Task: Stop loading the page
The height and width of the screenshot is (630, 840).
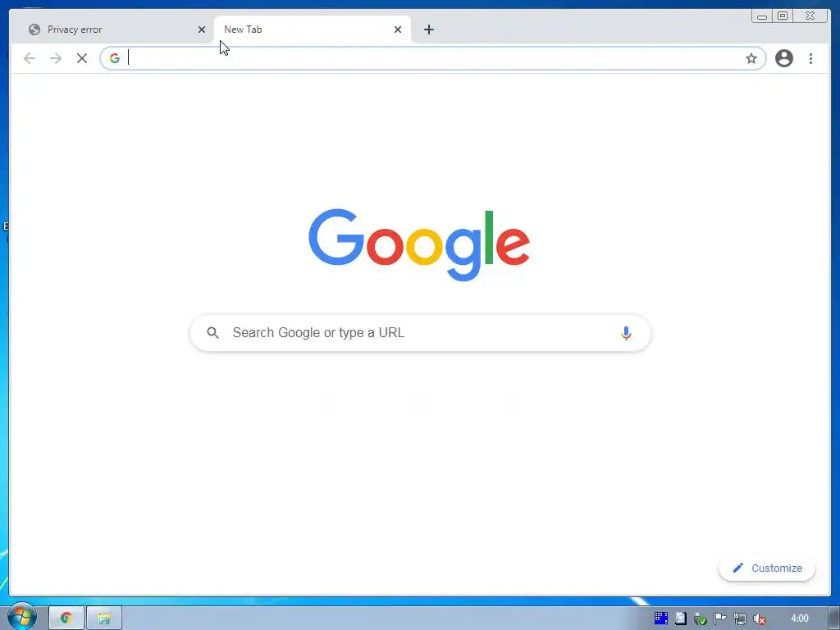Action: point(82,58)
